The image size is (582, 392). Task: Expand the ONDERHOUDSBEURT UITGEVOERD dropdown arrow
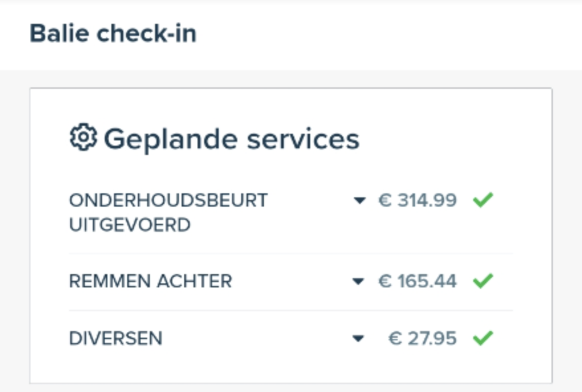tap(360, 201)
